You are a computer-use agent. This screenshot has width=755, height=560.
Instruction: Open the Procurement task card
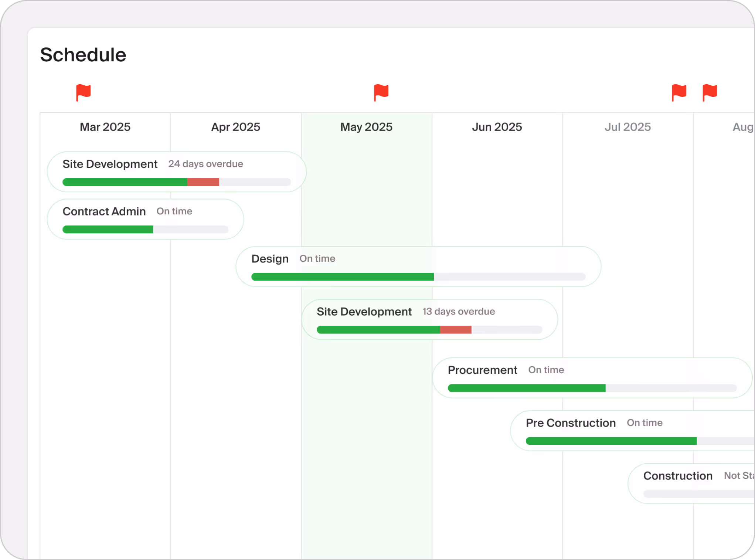(592, 378)
